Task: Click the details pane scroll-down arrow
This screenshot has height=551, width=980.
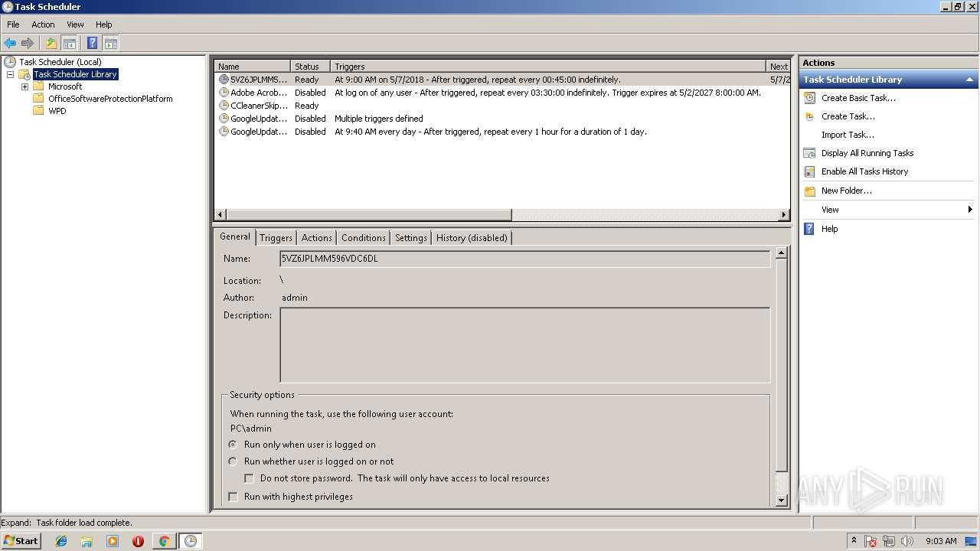Action: click(x=781, y=500)
